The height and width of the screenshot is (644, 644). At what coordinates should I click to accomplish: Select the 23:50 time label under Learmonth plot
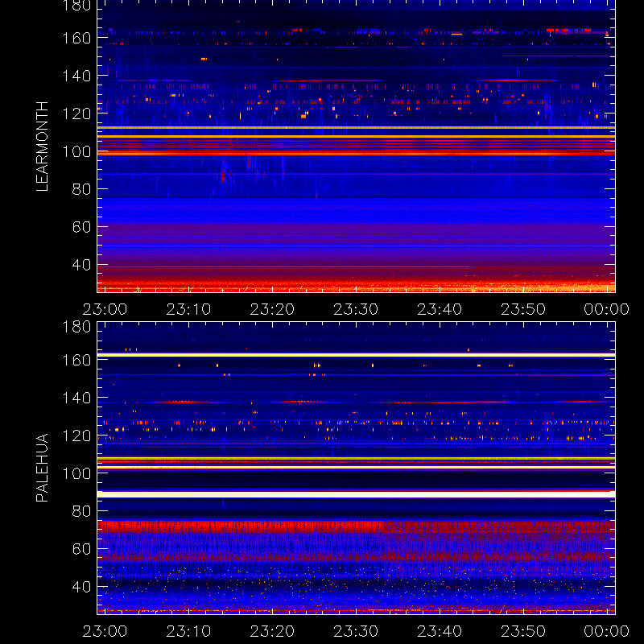click(x=523, y=309)
